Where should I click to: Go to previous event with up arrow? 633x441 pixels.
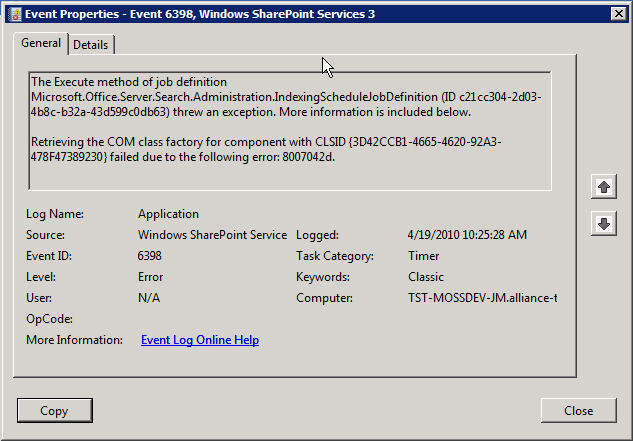pos(602,186)
